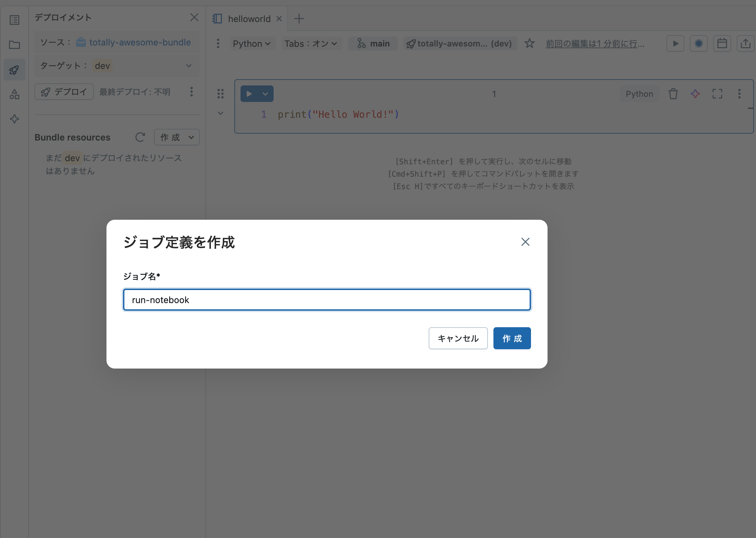Open the deployments rocket panel in sidebar

(14, 70)
